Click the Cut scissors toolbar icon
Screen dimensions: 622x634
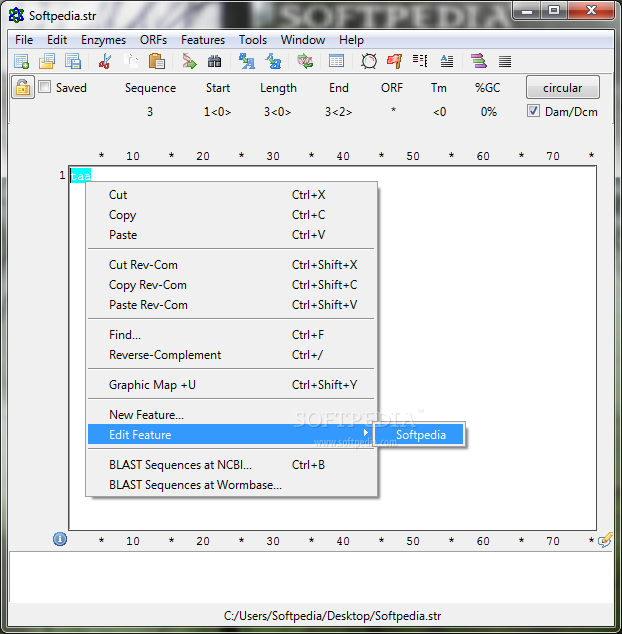point(105,61)
